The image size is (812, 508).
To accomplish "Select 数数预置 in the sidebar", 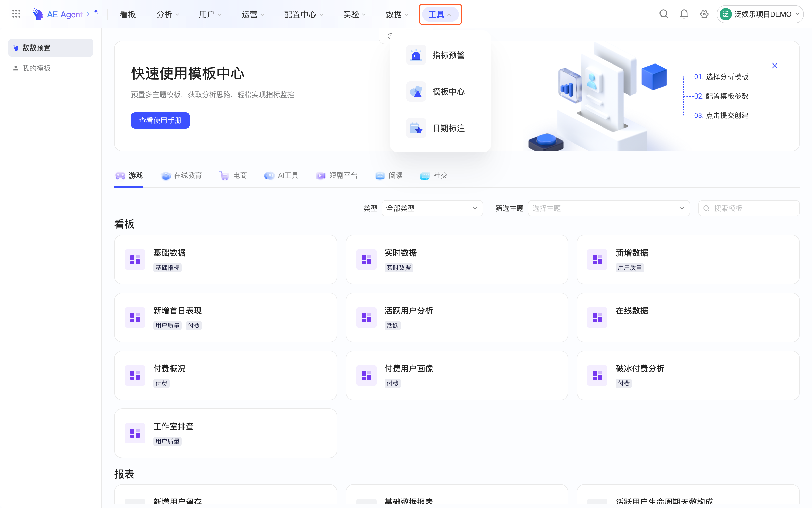I will point(51,48).
